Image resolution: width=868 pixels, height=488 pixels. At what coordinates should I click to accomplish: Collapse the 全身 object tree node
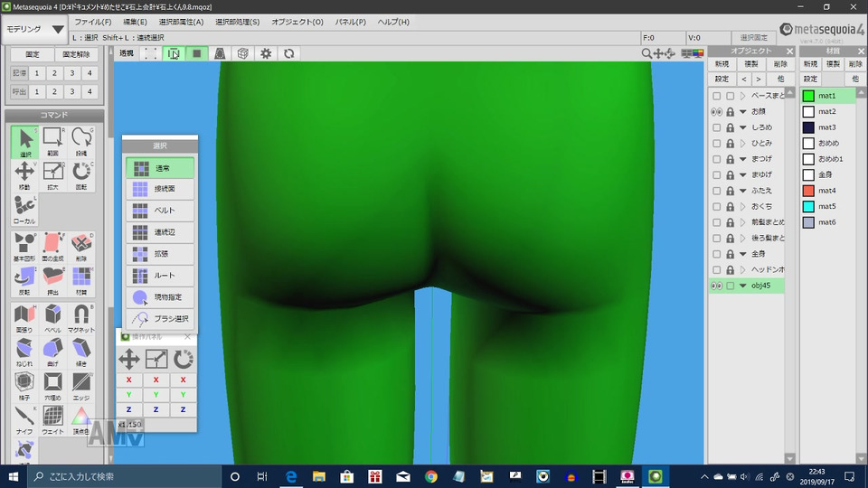(x=743, y=255)
